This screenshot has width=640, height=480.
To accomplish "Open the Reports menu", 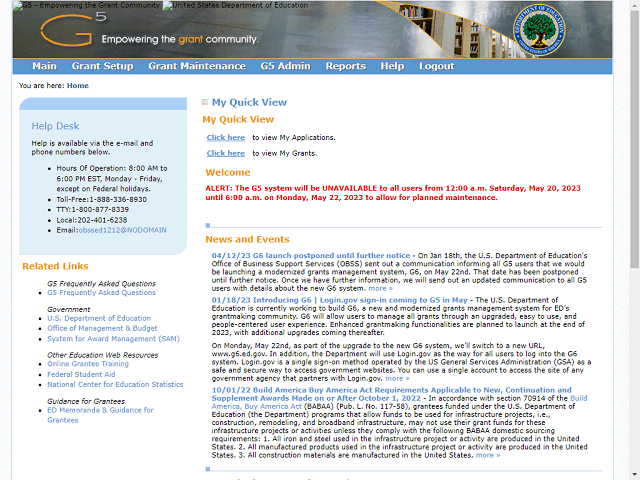I will pos(346,66).
